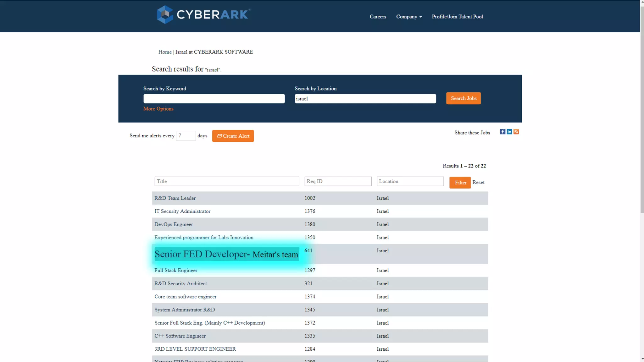Open the Careers menu item
Screen dimensions: 644x362
tap(378, 17)
